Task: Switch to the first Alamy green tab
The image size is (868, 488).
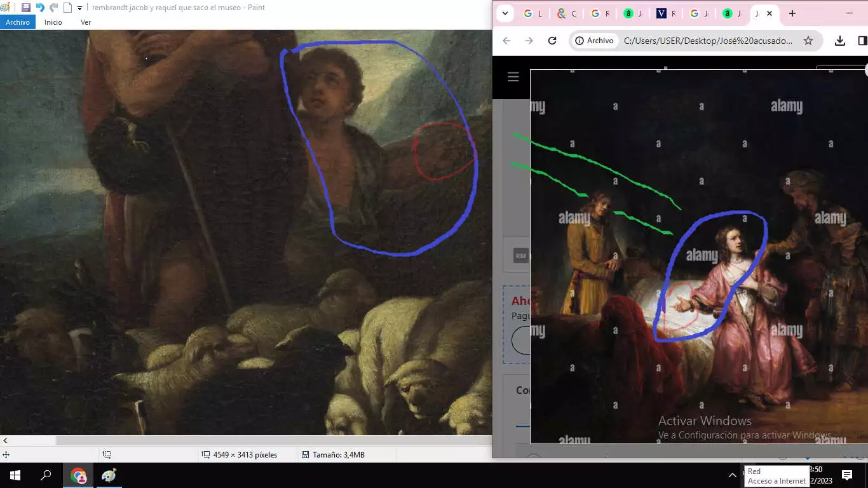Action: [634, 13]
